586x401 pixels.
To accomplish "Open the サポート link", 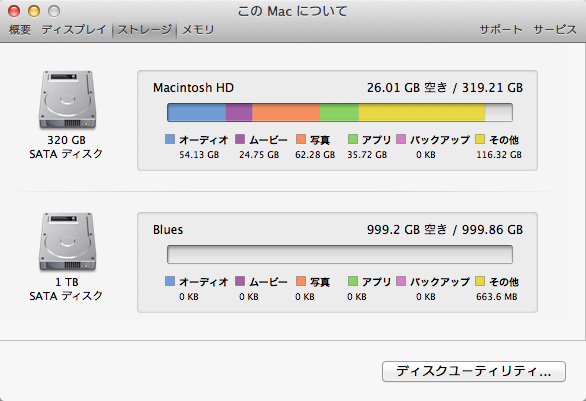I will [x=501, y=30].
